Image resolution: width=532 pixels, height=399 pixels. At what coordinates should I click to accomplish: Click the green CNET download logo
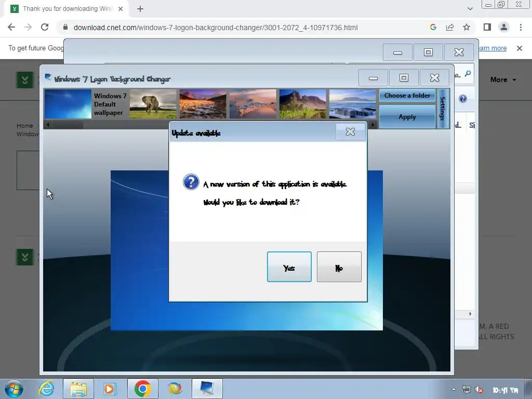coord(25,80)
